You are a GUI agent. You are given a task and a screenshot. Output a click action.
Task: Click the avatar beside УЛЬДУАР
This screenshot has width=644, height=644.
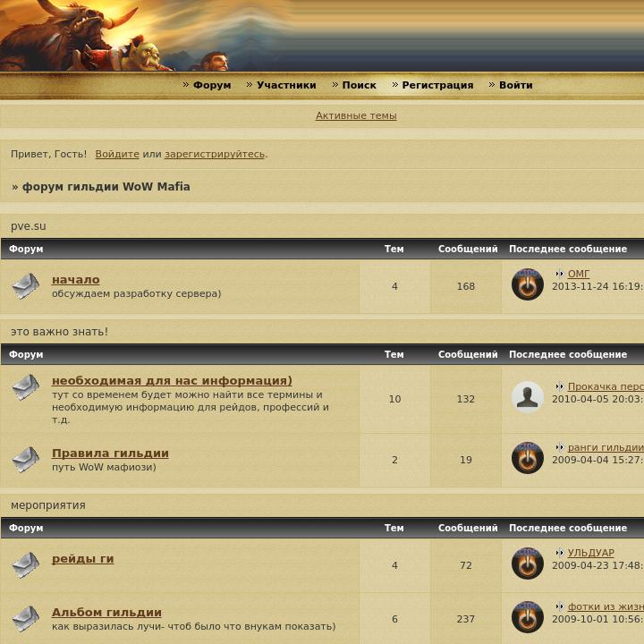[x=528, y=563]
